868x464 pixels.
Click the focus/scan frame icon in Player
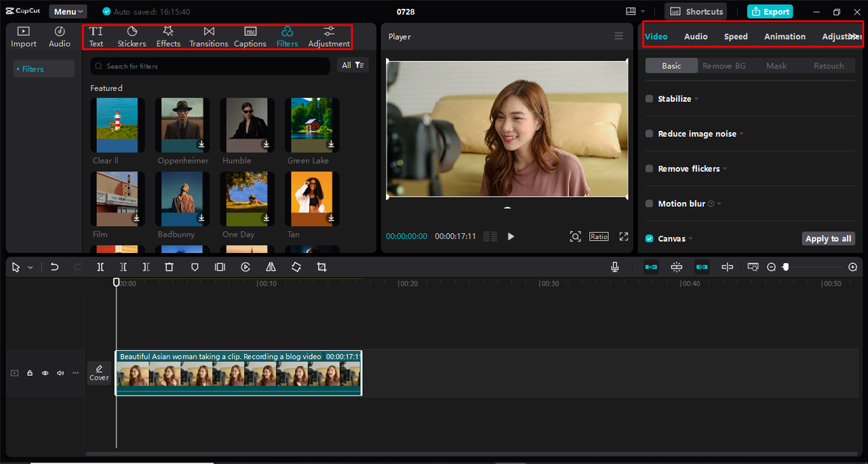575,236
